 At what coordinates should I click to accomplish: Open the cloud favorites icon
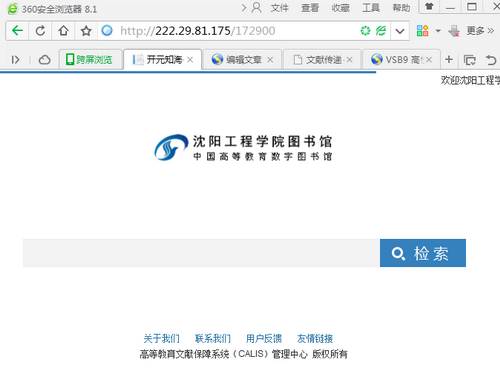click(x=44, y=60)
